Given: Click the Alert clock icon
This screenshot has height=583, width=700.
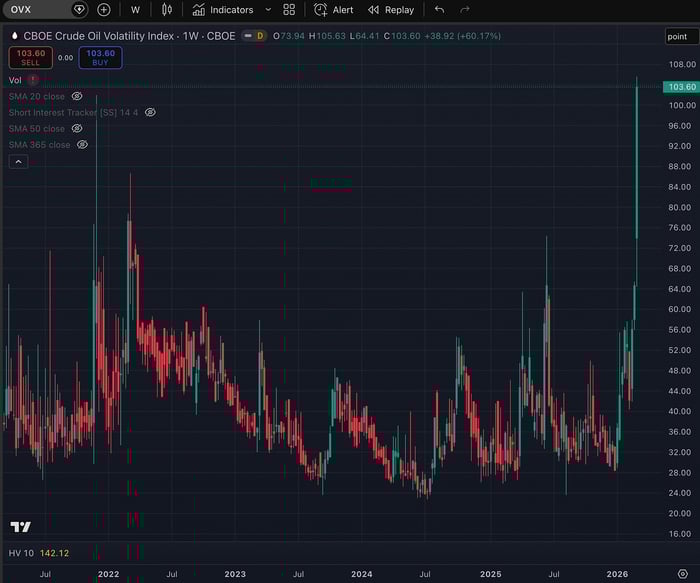Looking at the screenshot, I should [321, 10].
